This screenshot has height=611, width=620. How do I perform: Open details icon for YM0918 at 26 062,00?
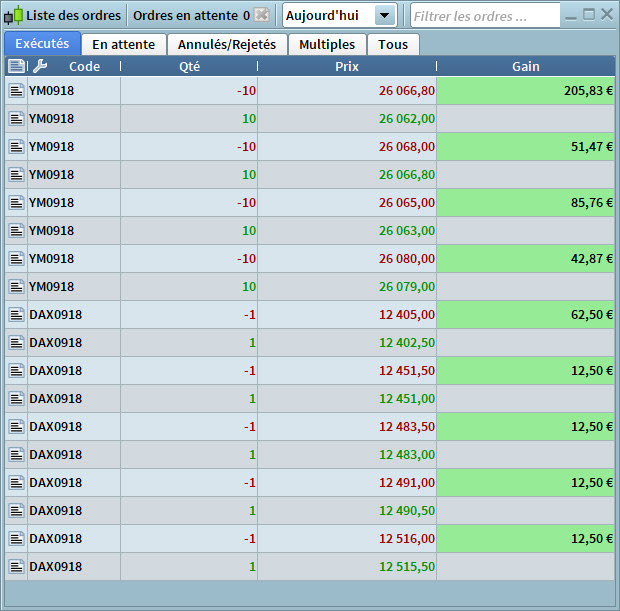16,119
